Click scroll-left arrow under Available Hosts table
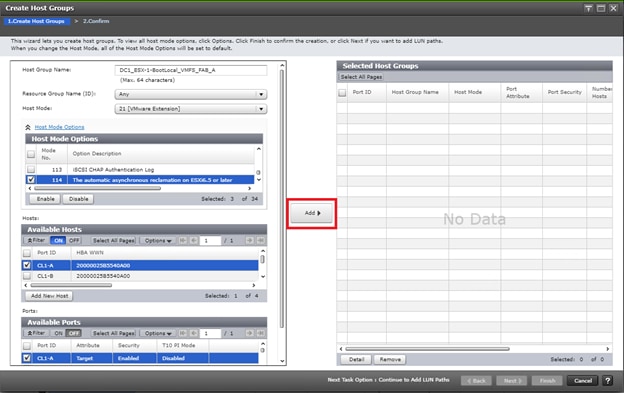Screen dimensions: 624x393 26,285
